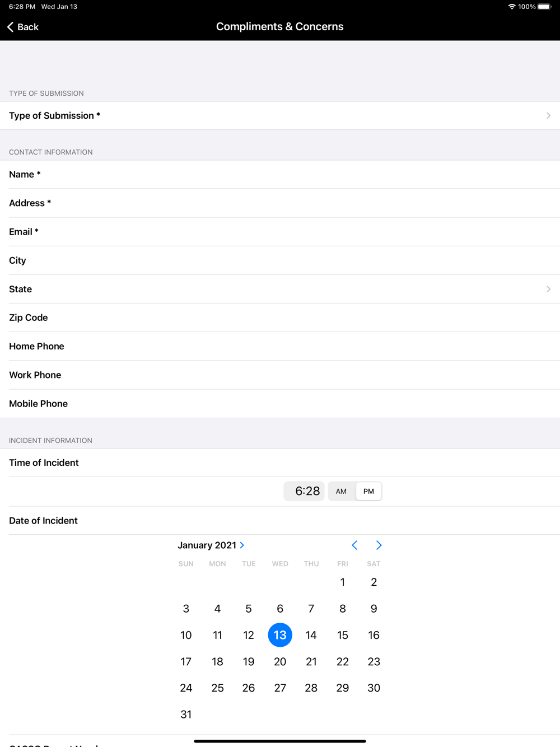This screenshot has width=560, height=747.
Task: Select day 20 in January 2021
Action: [x=280, y=662]
